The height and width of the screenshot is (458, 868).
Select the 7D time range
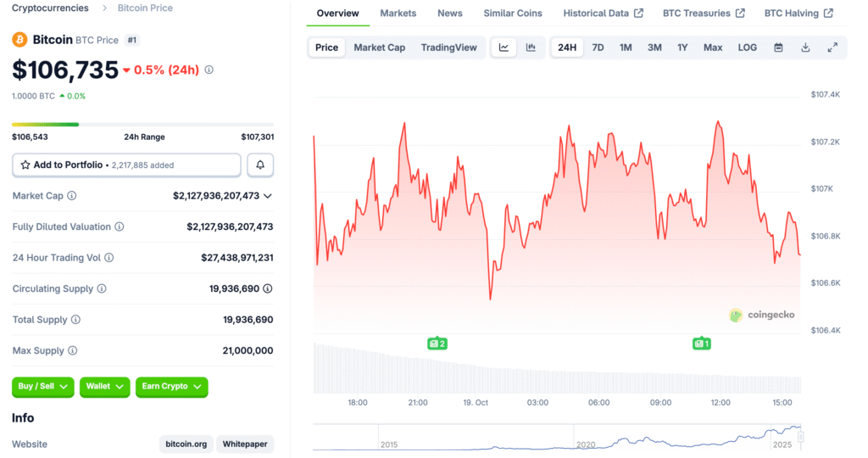pyautogui.click(x=598, y=47)
